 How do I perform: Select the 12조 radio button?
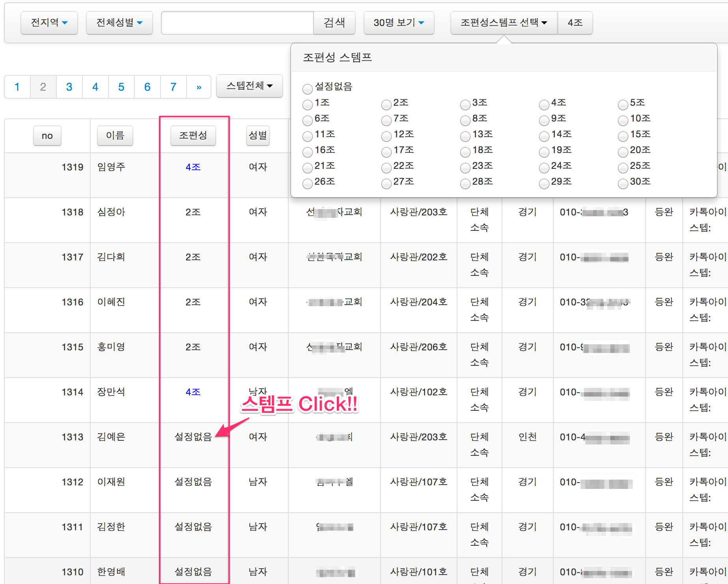(x=386, y=136)
